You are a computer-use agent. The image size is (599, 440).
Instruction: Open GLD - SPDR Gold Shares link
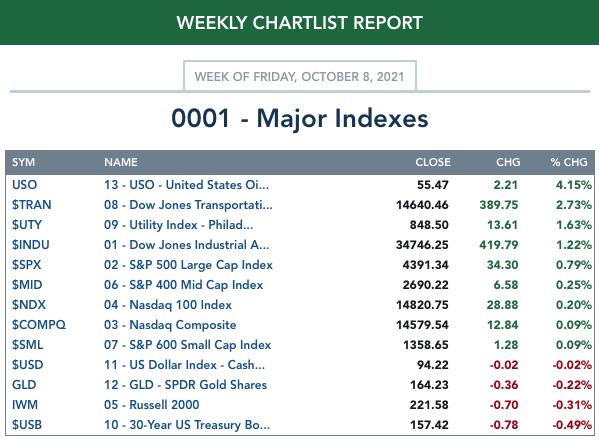click(x=185, y=385)
